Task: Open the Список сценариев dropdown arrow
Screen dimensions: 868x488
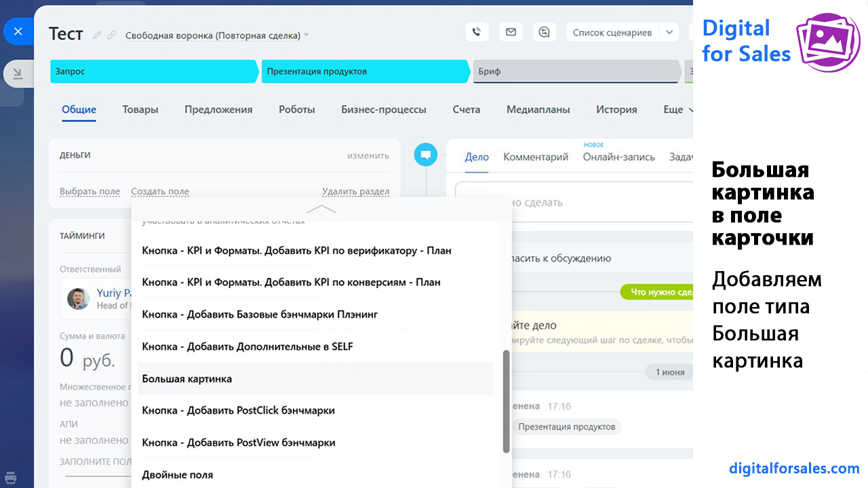Action: click(x=669, y=32)
